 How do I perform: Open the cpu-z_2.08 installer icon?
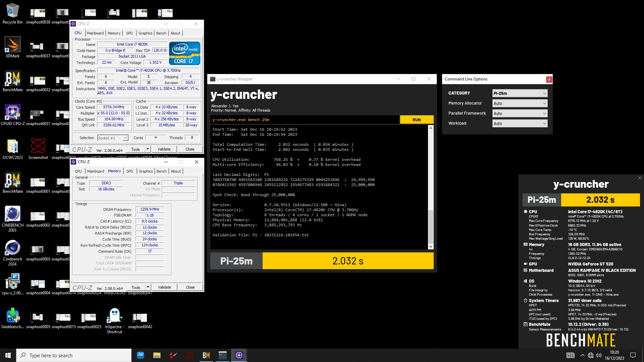pos(13,284)
